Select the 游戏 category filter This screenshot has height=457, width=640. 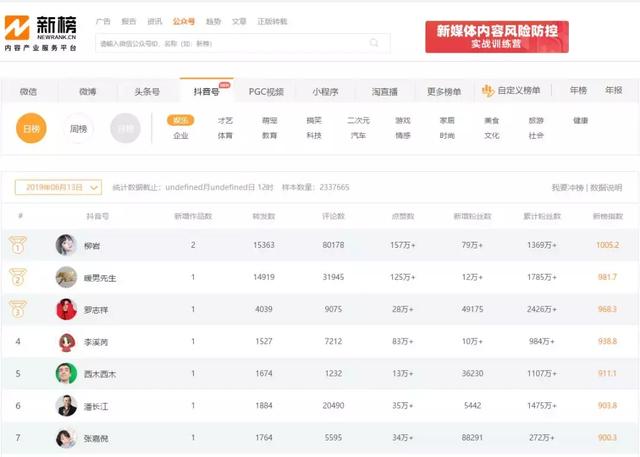pyautogui.click(x=403, y=120)
